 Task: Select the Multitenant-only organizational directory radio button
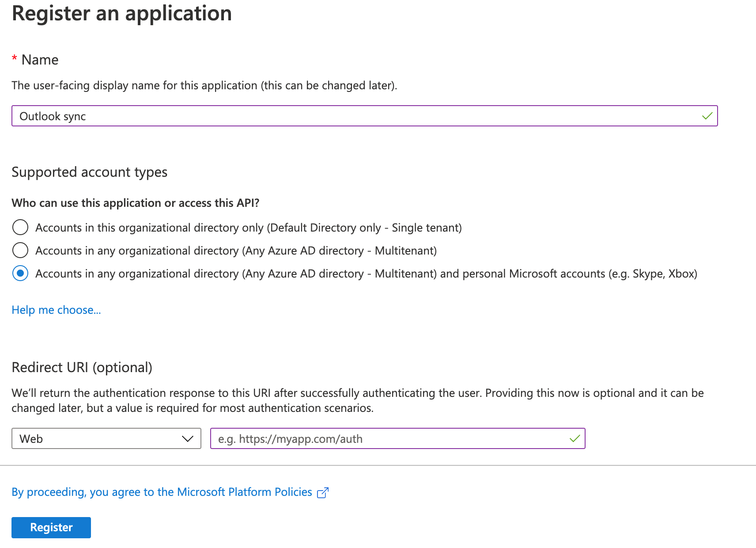[20, 251]
